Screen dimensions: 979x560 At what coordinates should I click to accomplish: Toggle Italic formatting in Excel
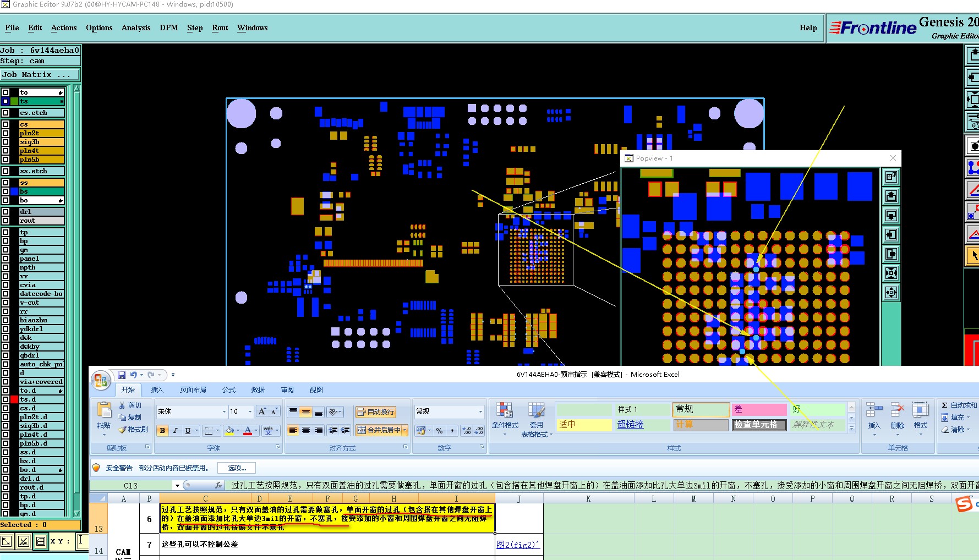175,431
